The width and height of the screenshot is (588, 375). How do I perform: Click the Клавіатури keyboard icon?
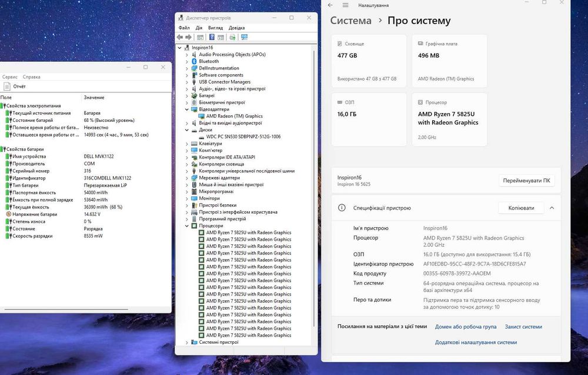(194, 144)
